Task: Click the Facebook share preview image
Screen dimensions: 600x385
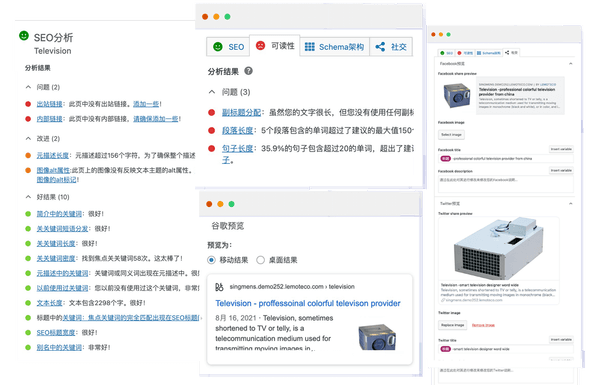Action: coord(457,96)
